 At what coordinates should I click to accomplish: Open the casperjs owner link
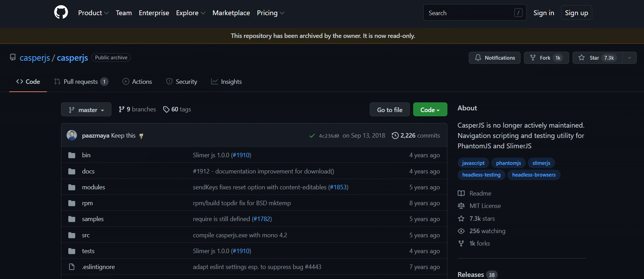(x=35, y=58)
